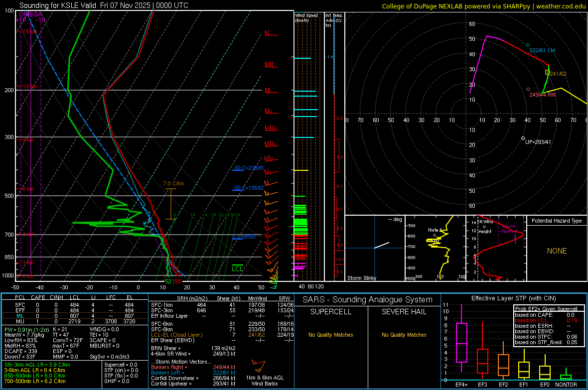588x390 pixels.
Task: Click the Potential Hazard Type header
Action: pos(557,221)
